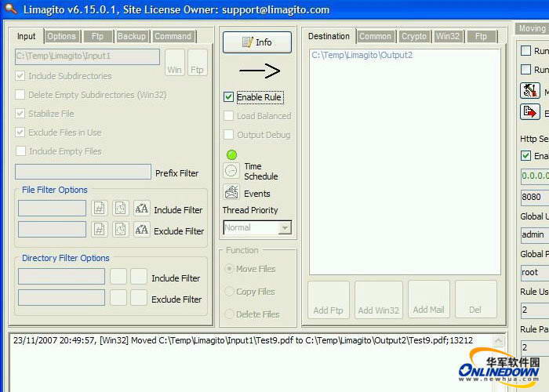
Task: Switch to the Options tab
Action: (62, 36)
